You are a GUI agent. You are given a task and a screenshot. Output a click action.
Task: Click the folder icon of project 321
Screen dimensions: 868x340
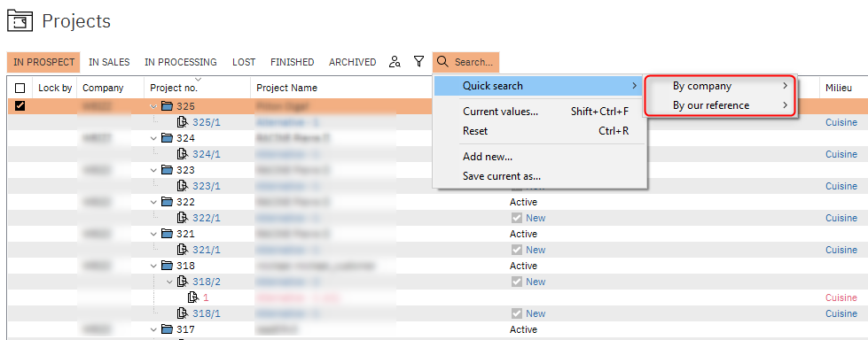click(x=167, y=234)
